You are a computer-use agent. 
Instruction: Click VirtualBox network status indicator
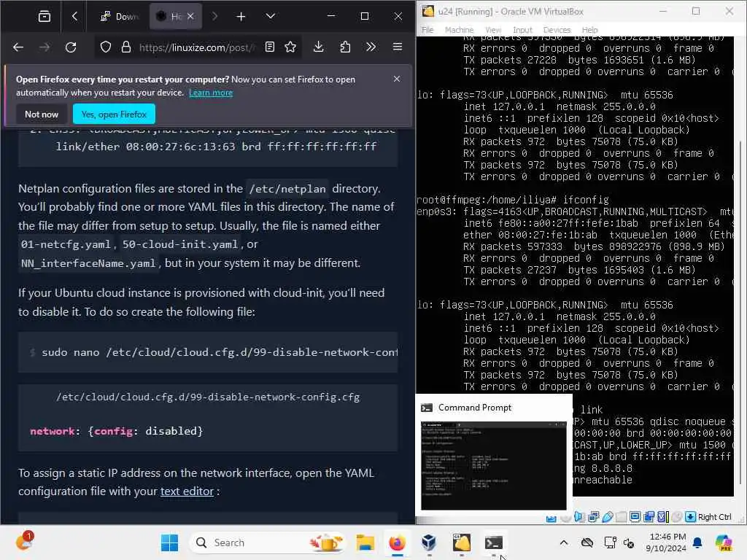click(594, 517)
